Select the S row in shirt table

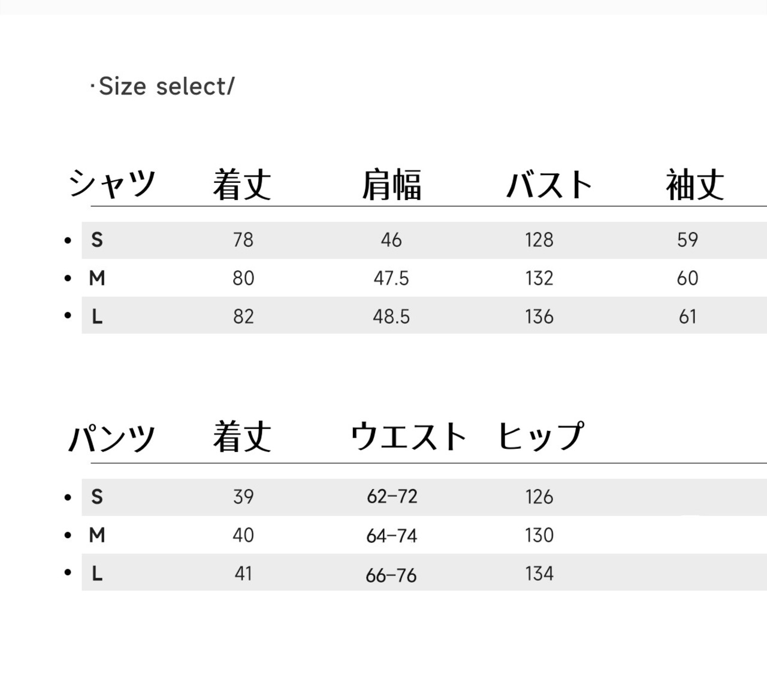(97, 240)
